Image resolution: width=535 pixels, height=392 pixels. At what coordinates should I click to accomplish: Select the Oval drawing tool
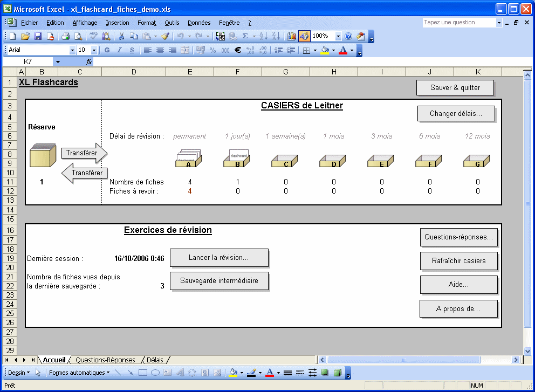click(x=155, y=373)
